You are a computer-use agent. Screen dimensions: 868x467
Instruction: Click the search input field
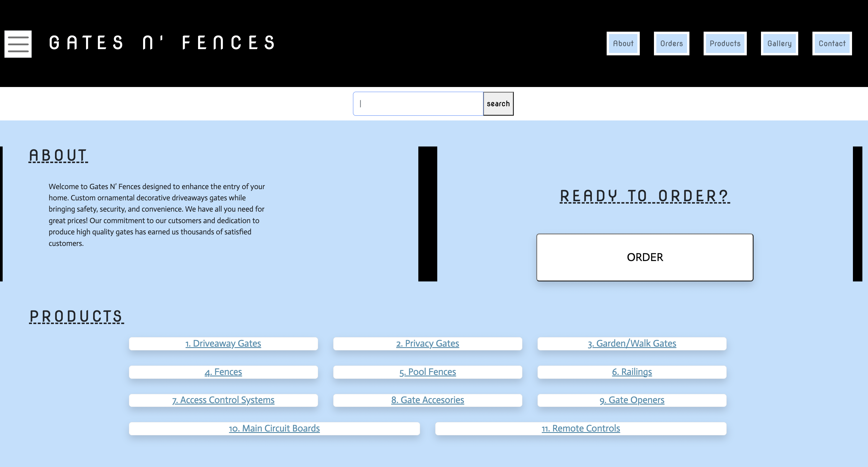(418, 104)
